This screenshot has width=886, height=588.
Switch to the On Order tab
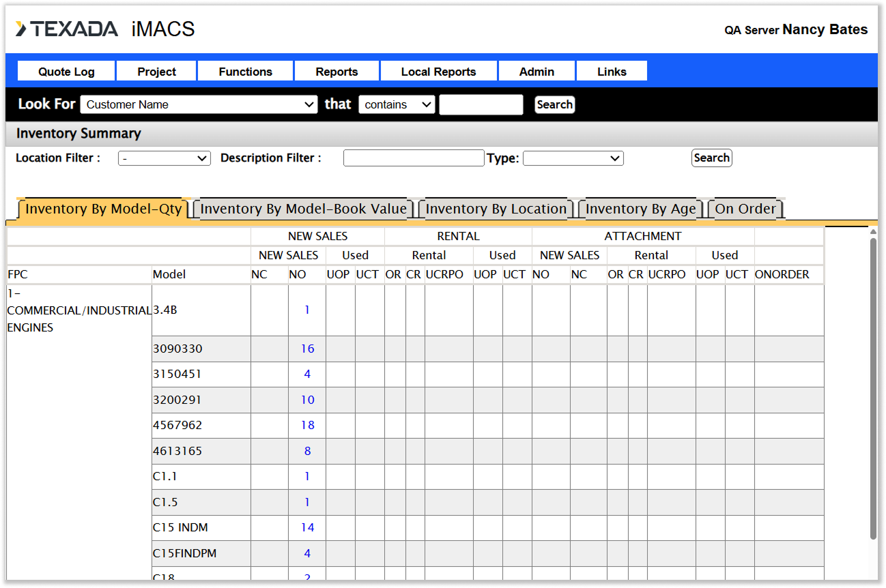tap(745, 209)
